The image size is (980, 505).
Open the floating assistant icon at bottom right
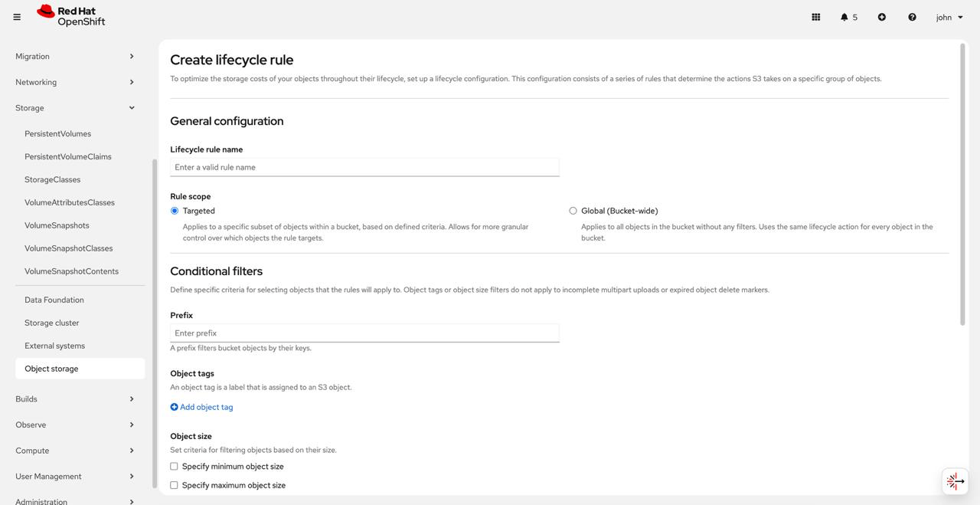(955, 481)
